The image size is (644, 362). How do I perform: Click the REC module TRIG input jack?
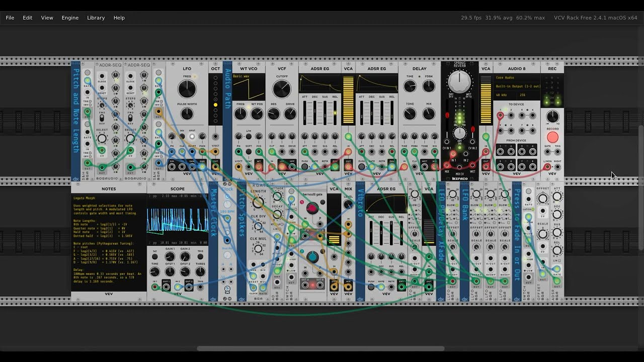(557, 151)
